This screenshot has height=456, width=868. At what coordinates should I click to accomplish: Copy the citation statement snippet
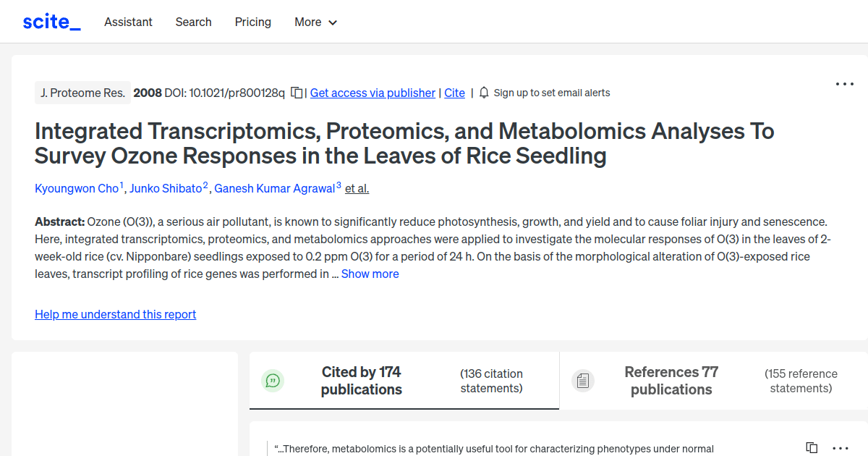coord(812,448)
